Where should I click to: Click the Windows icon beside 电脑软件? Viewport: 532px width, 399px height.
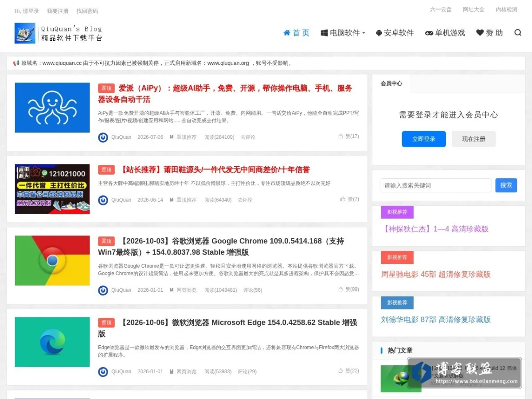click(x=324, y=33)
